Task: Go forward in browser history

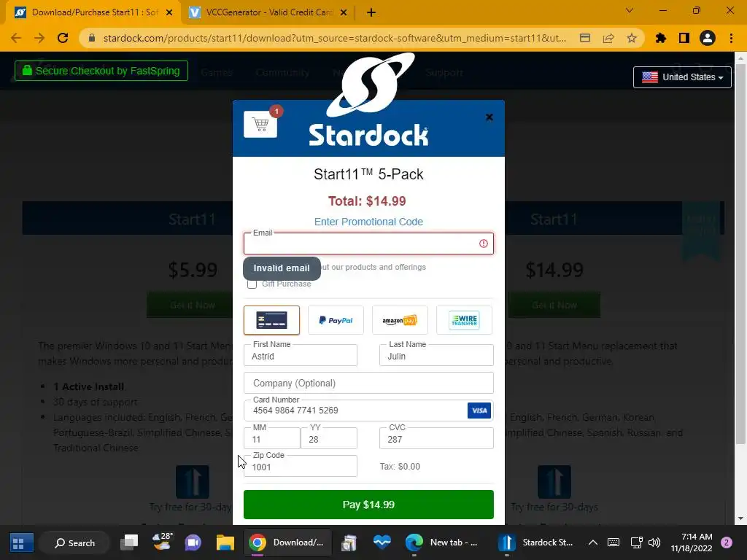Action: tap(39, 38)
